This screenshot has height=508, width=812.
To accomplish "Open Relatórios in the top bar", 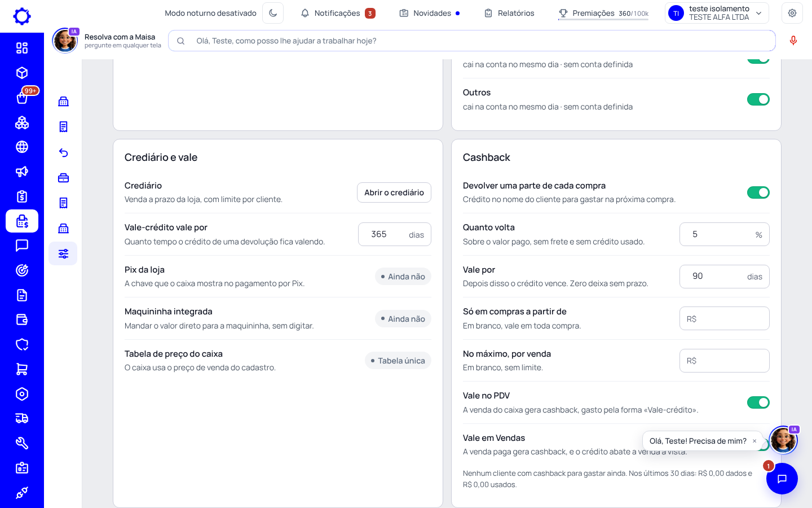I will pyautogui.click(x=509, y=13).
